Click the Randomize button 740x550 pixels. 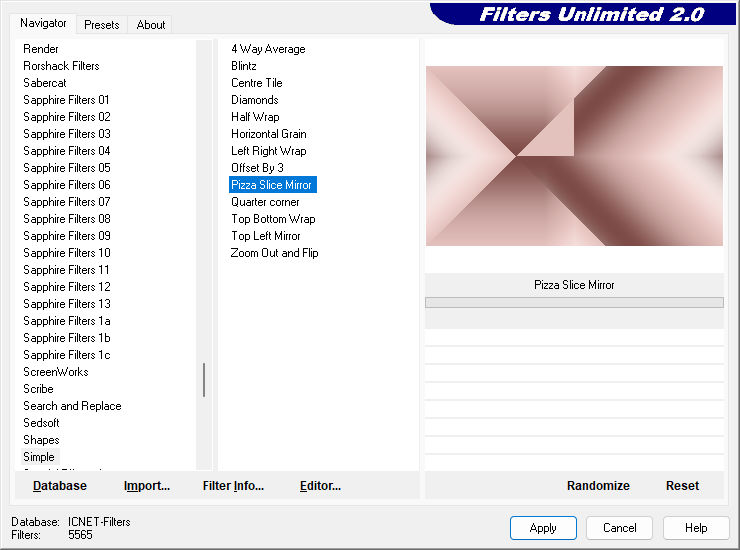598,486
